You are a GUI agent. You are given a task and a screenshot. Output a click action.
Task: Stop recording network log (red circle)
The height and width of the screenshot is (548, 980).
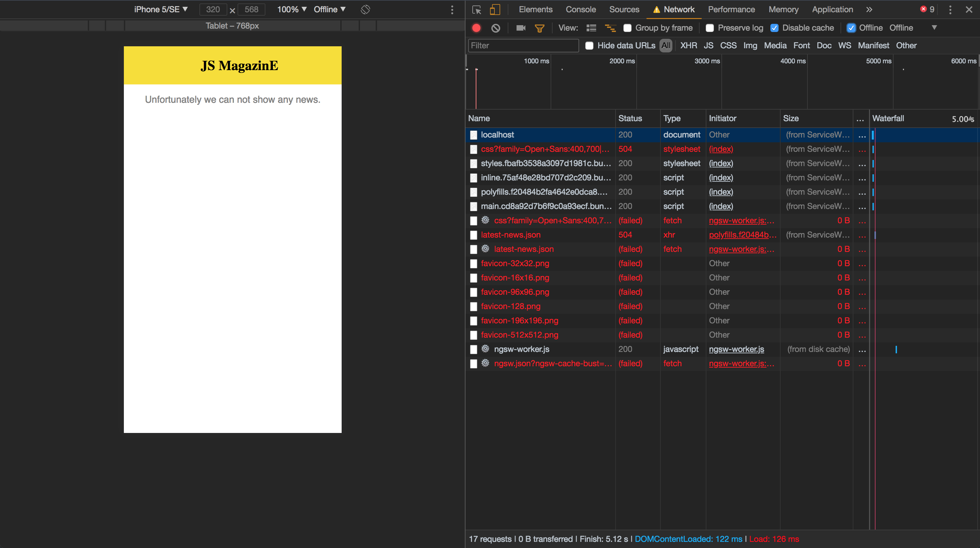point(476,27)
